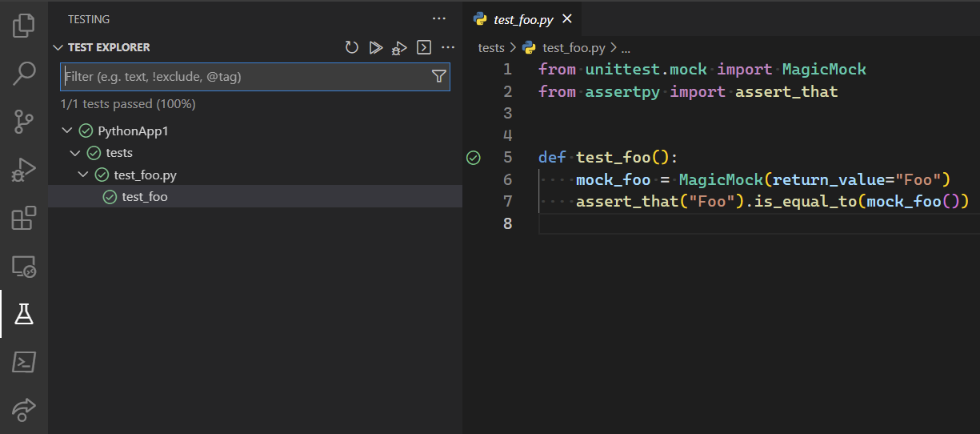Collapse the Test Explorer section header
980x434 pixels.
[57, 48]
